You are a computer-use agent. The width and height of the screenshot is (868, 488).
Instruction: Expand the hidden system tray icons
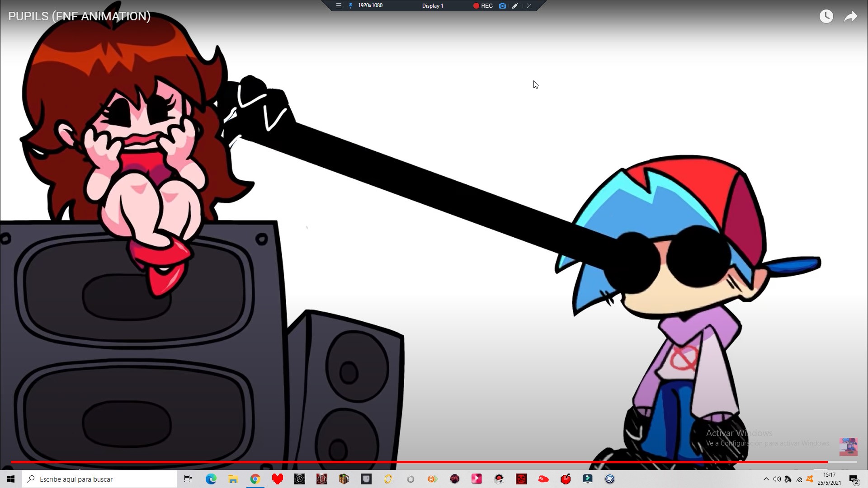tap(766, 479)
